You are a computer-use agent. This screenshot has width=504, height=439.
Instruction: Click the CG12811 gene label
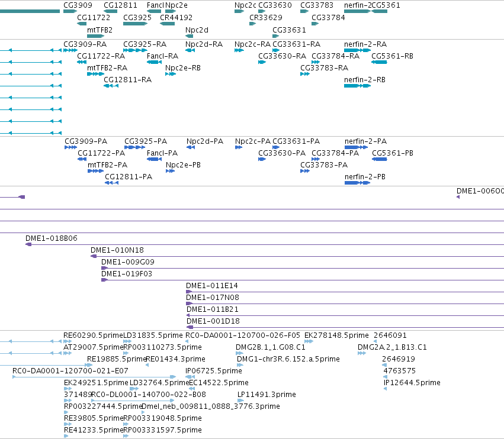[x=120, y=5]
